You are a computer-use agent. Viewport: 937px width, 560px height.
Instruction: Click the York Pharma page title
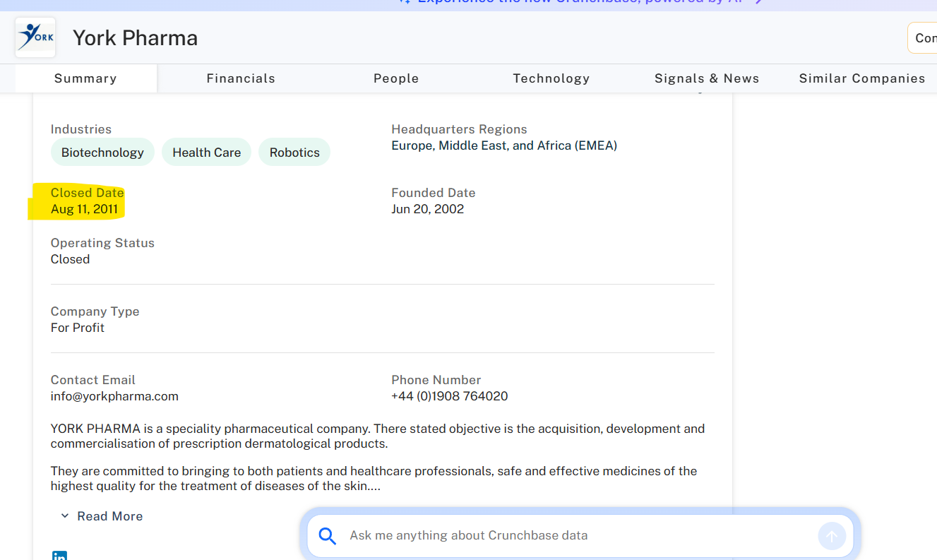pyautogui.click(x=136, y=37)
